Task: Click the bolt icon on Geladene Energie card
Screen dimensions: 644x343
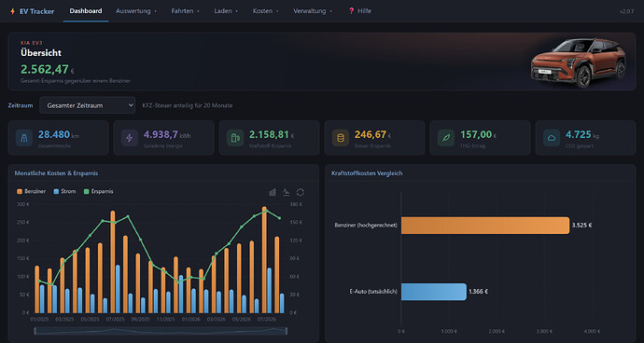Action: (x=130, y=138)
